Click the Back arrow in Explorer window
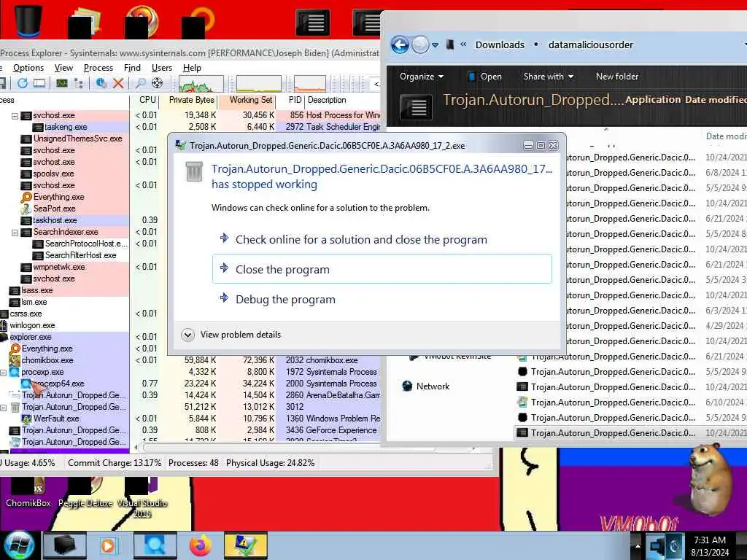This screenshot has height=560, width=747. pos(400,44)
